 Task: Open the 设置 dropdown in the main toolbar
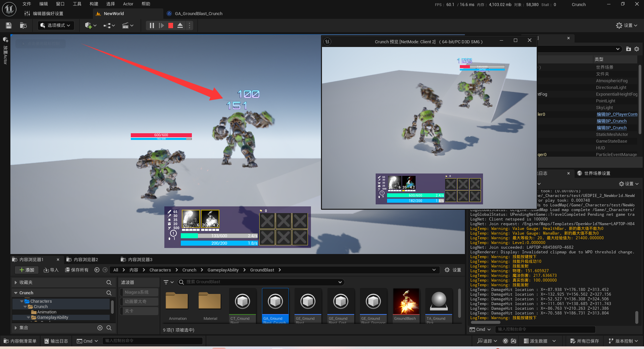tap(627, 26)
